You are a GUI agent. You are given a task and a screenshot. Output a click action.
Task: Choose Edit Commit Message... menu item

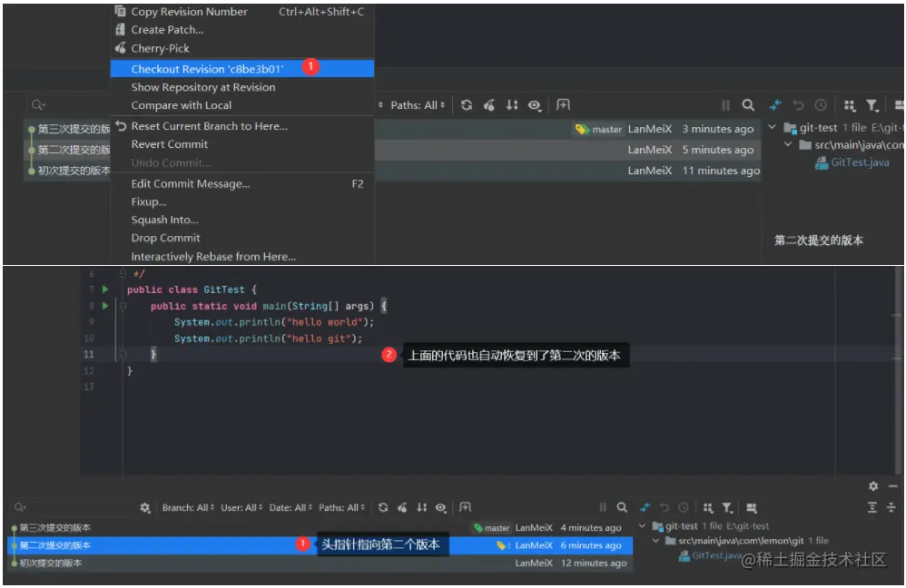242,183
